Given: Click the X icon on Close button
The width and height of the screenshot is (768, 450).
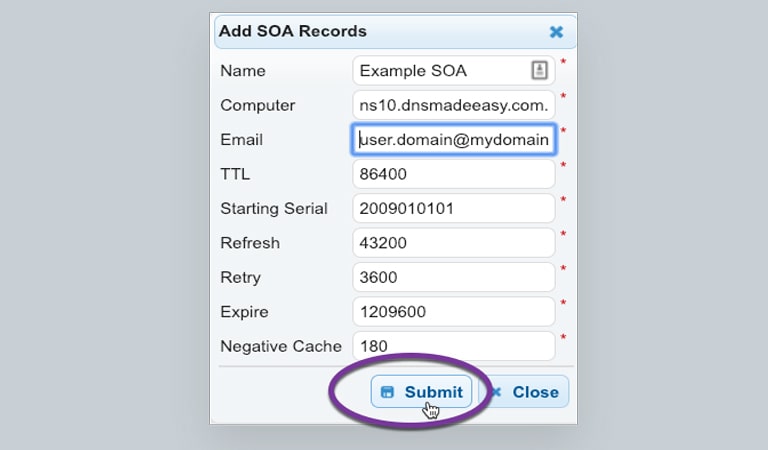Looking at the screenshot, I should [496, 392].
